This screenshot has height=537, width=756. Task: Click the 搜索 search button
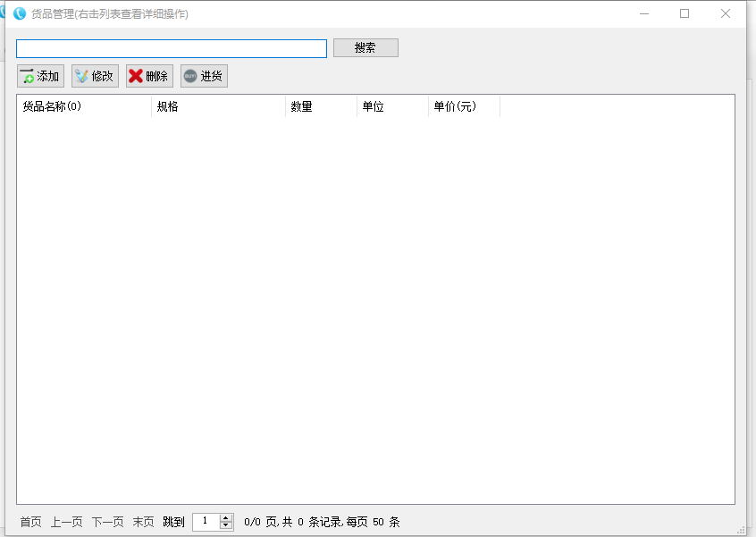pos(366,47)
